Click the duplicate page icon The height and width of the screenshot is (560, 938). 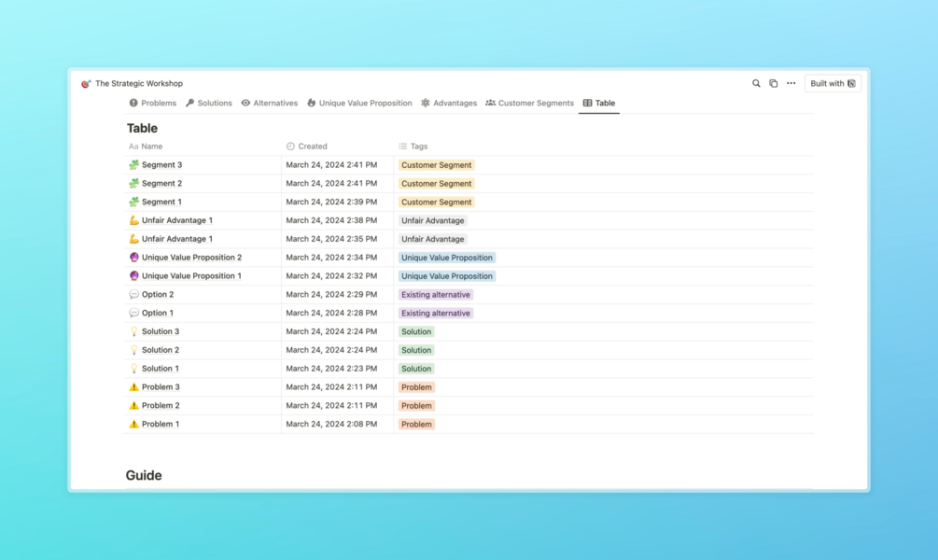pos(774,84)
